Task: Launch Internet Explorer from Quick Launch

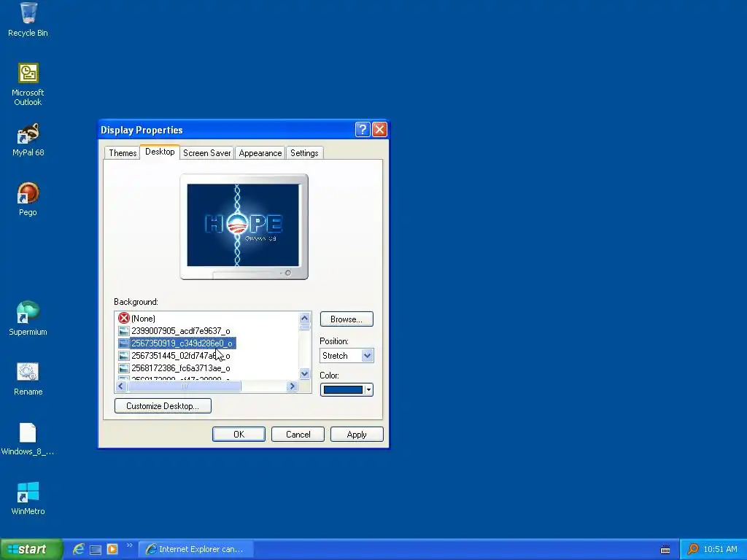Action: tap(79, 549)
